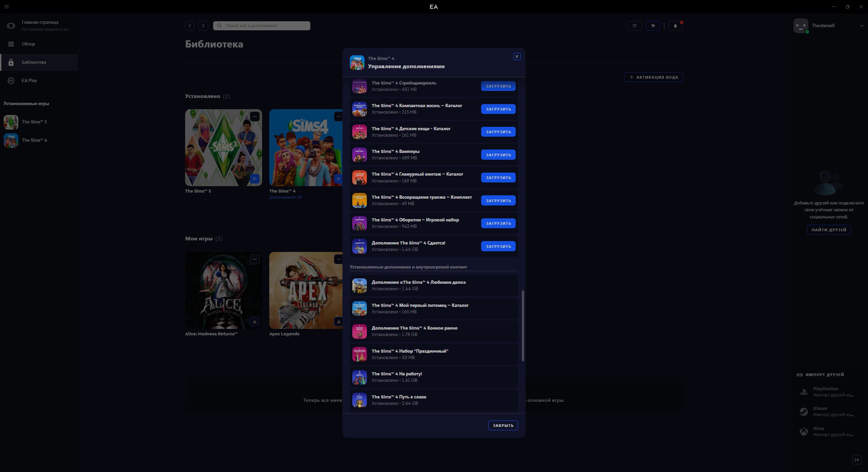Select the Дополнение Любимое дело row text
Screen dimensions: 868x472
(419, 282)
